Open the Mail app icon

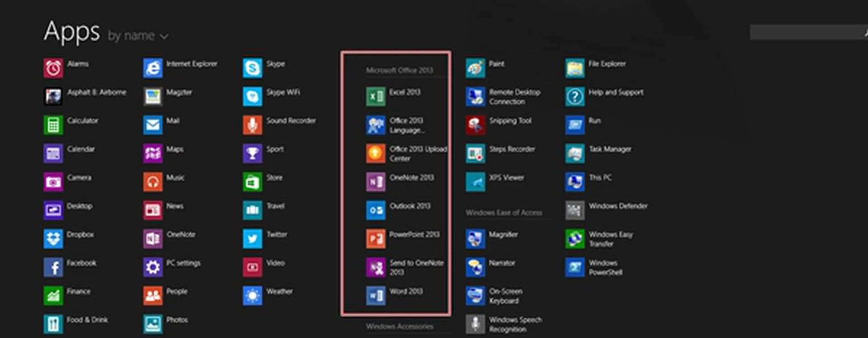pos(153,125)
